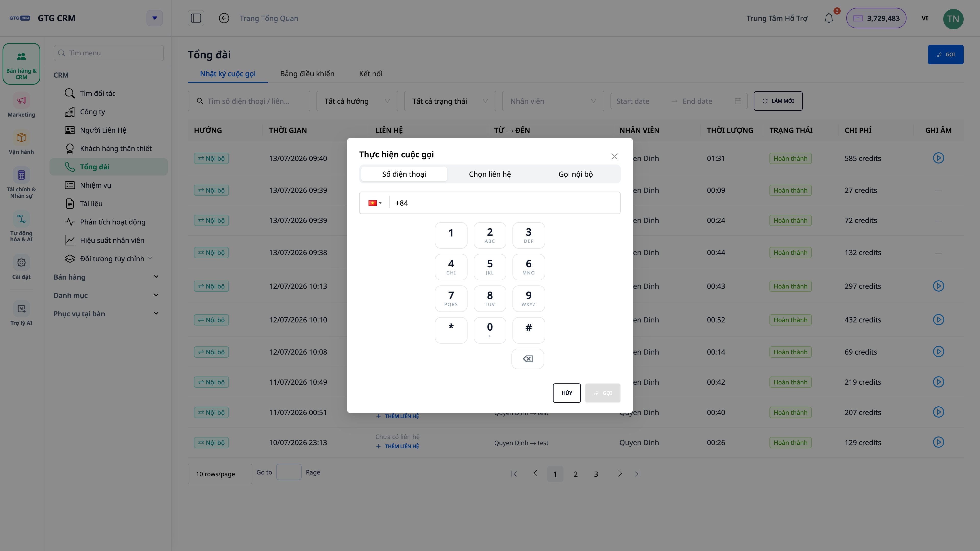Switch to the Kết nối tab
Image resolution: width=980 pixels, height=551 pixels.
pyautogui.click(x=371, y=74)
